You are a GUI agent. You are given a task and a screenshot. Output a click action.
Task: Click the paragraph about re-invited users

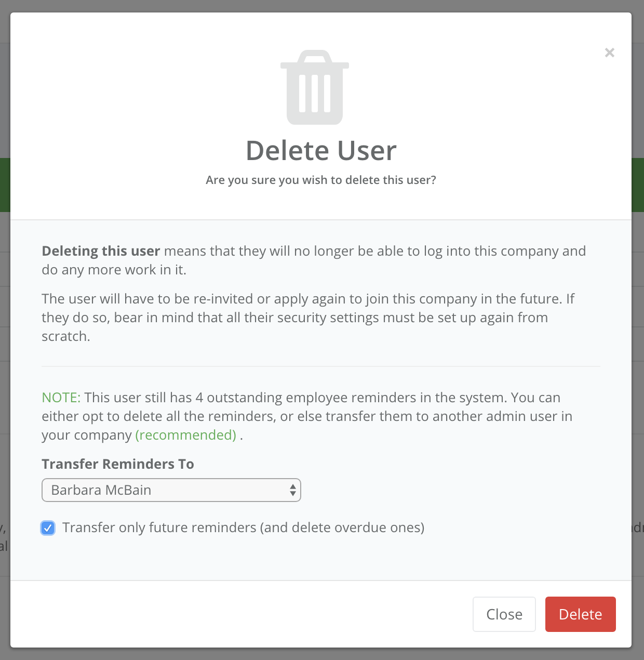[308, 318]
